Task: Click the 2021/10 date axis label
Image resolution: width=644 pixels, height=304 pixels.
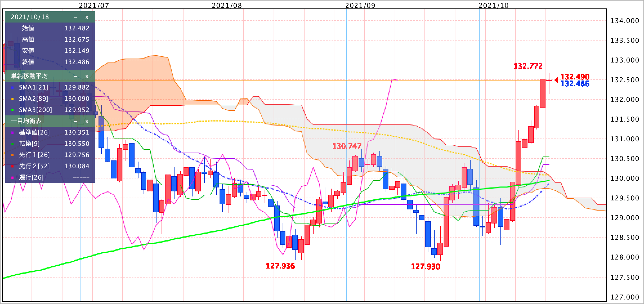Action: pos(494,5)
